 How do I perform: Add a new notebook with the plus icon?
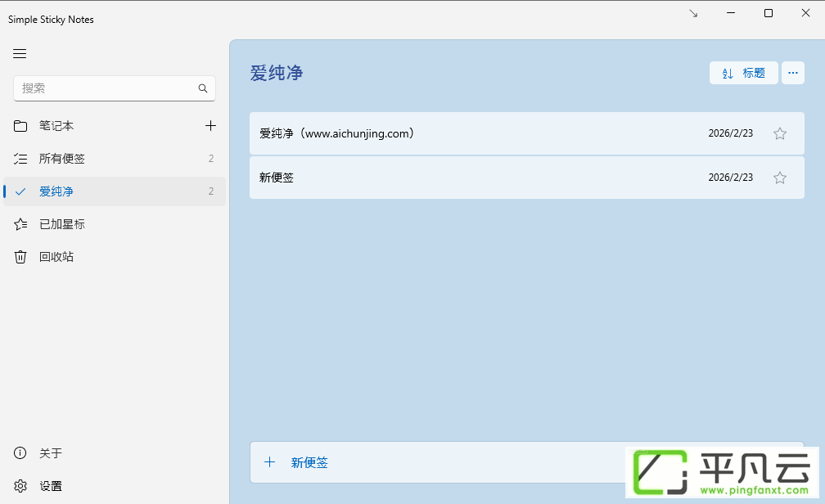210,126
